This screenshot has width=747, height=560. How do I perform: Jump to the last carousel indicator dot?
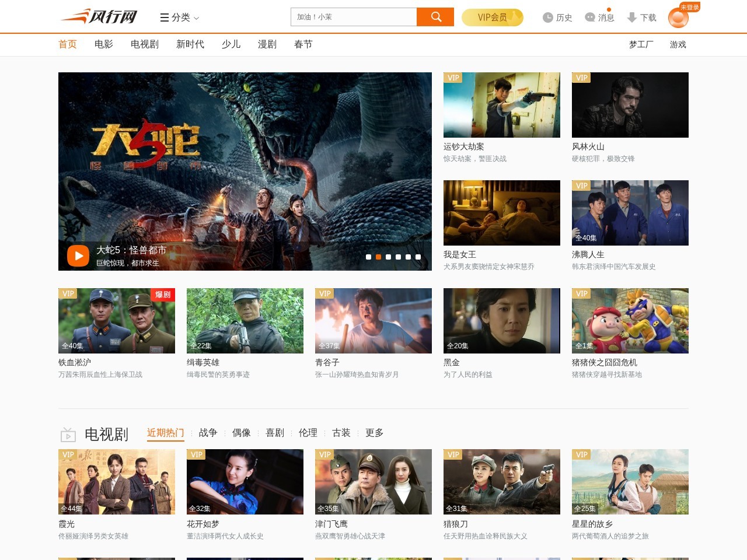click(418, 257)
